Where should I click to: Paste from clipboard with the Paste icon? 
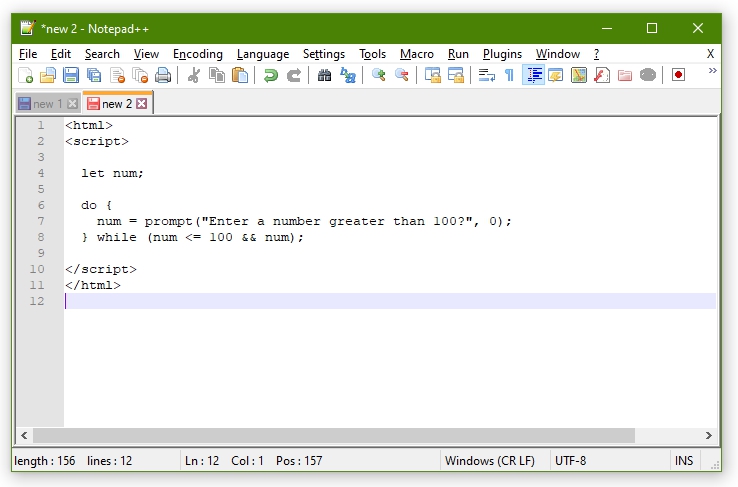(x=240, y=75)
